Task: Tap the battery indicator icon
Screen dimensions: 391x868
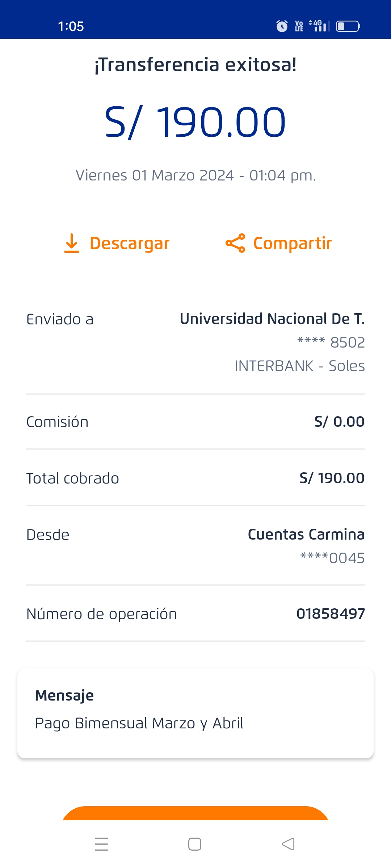Action: coord(348,26)
